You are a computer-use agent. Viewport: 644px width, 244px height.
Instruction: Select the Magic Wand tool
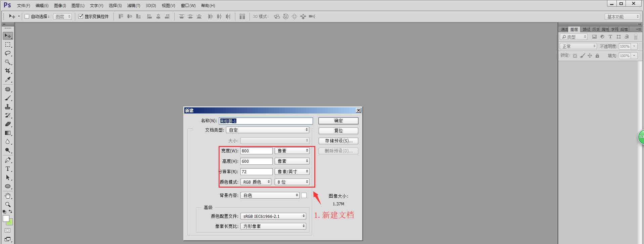pyautogui.click(x=8, y=62)
